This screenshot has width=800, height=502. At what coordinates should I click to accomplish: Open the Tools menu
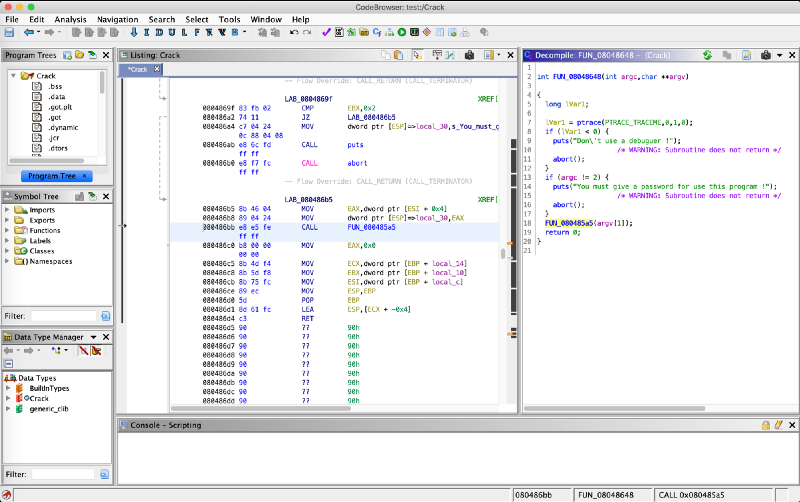[230, 19]
